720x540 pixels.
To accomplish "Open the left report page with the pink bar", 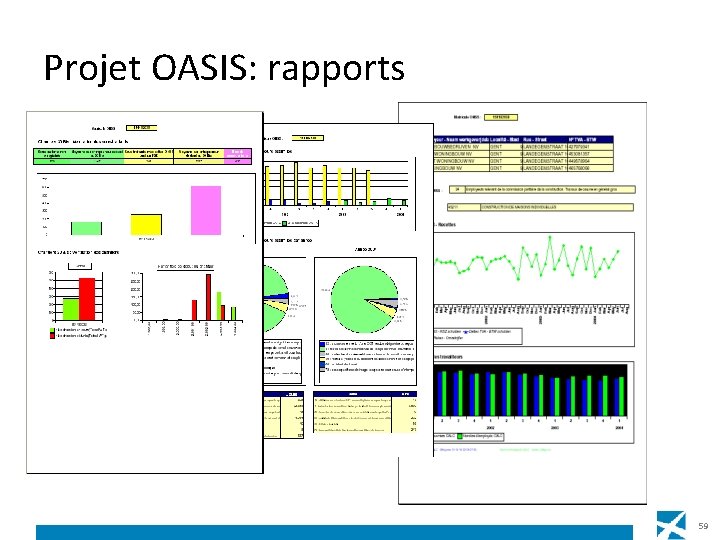I will [145, 292].
